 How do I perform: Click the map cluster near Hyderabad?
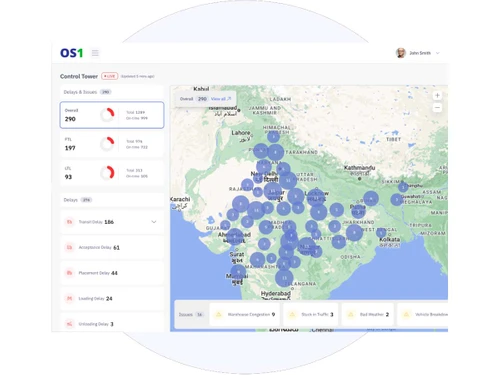[x=284, y=277]
